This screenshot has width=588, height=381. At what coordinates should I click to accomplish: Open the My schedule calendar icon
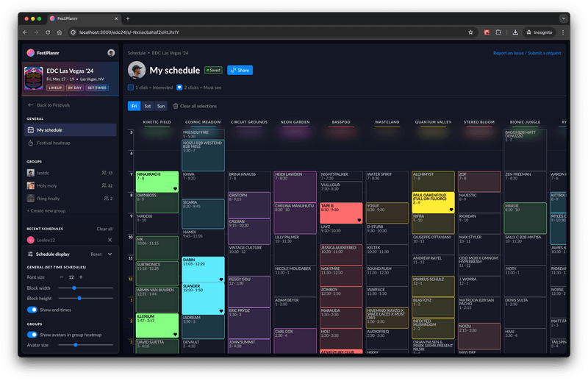coord(30,130)
